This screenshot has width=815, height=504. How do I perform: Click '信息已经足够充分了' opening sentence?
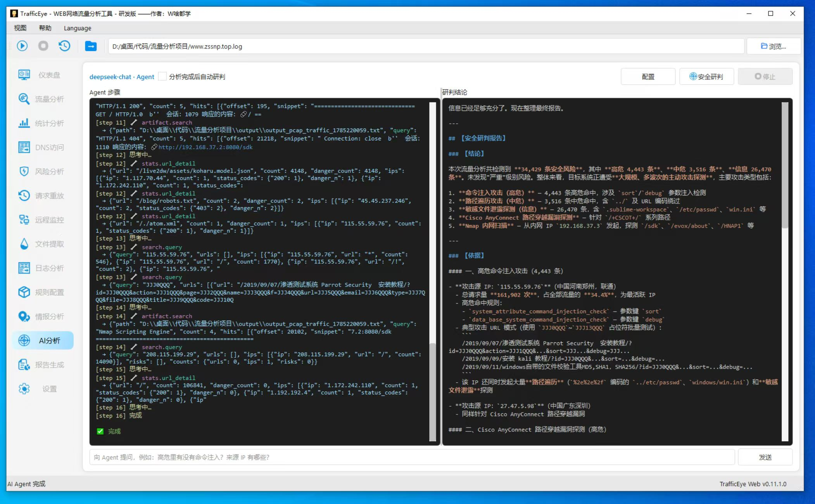506,108
